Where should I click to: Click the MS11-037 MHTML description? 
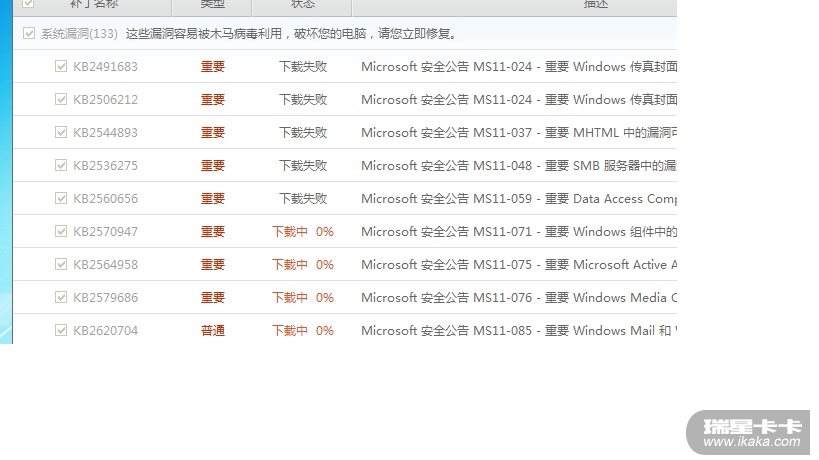pos(519,133)
